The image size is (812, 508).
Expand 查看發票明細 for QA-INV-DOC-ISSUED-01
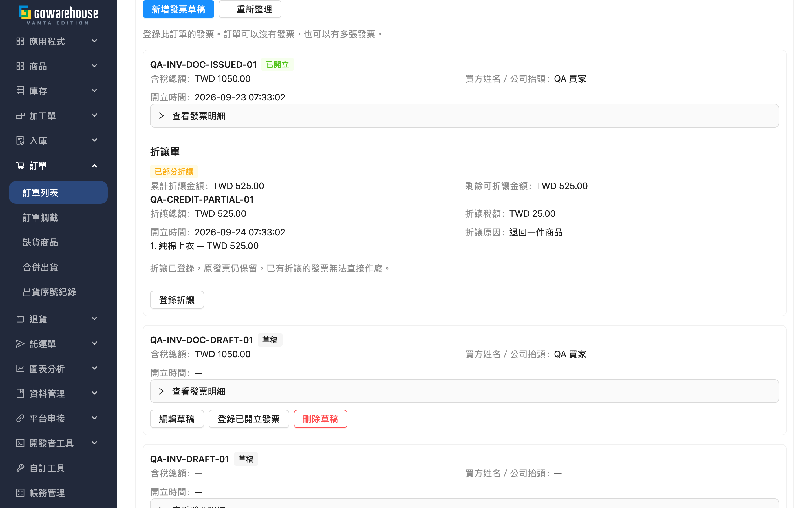coord(464,116)
